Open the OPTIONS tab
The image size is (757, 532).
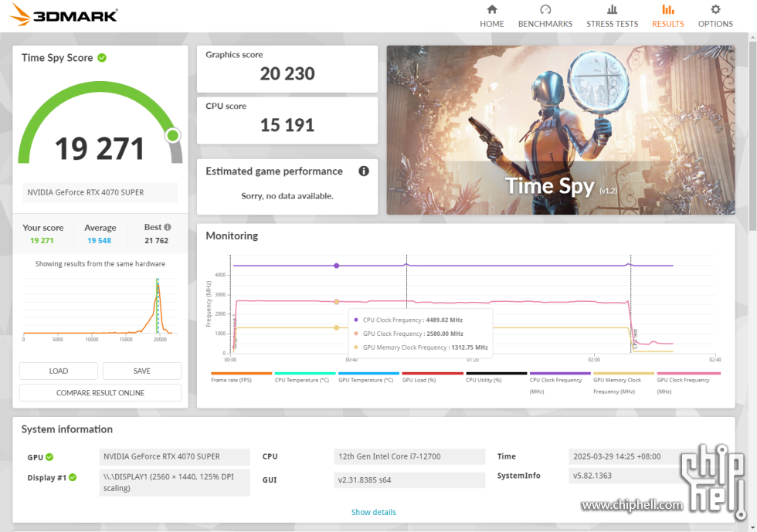pyautogui.click(x=715, y=16)
